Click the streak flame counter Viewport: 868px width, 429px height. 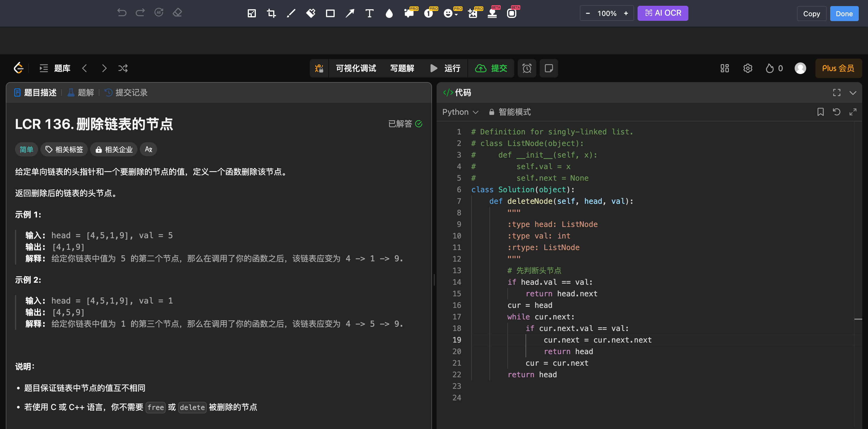774,68
